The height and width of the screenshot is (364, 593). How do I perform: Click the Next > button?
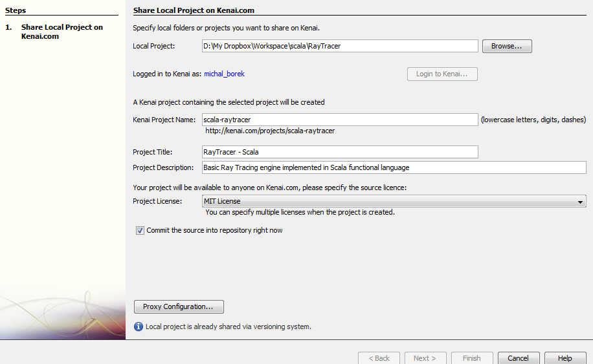pos(425,358)
